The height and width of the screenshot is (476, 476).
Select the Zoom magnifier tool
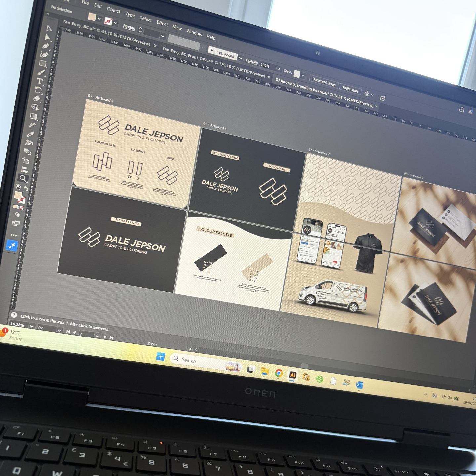pyautogui.click(x=23, y=178)
